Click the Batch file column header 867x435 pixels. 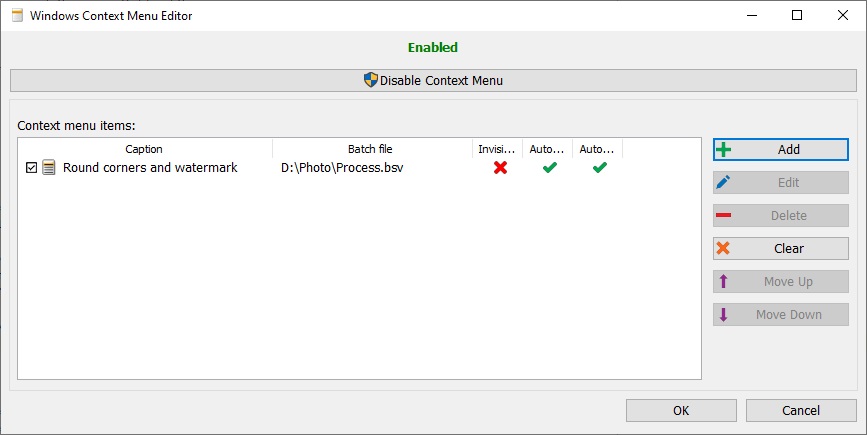click(x=370, y=149)
